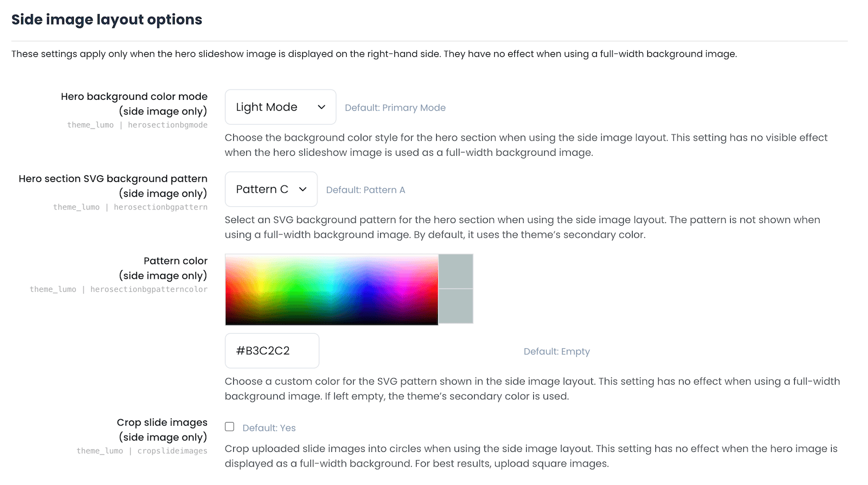
Task: Click the Crop slide images setting label
Action: [162, 422]
